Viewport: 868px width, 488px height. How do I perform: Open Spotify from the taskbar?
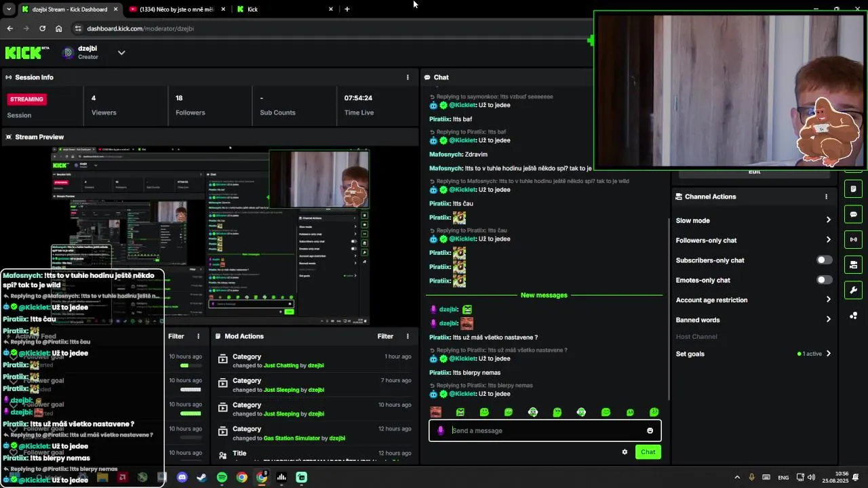click(x=222, y=477)
